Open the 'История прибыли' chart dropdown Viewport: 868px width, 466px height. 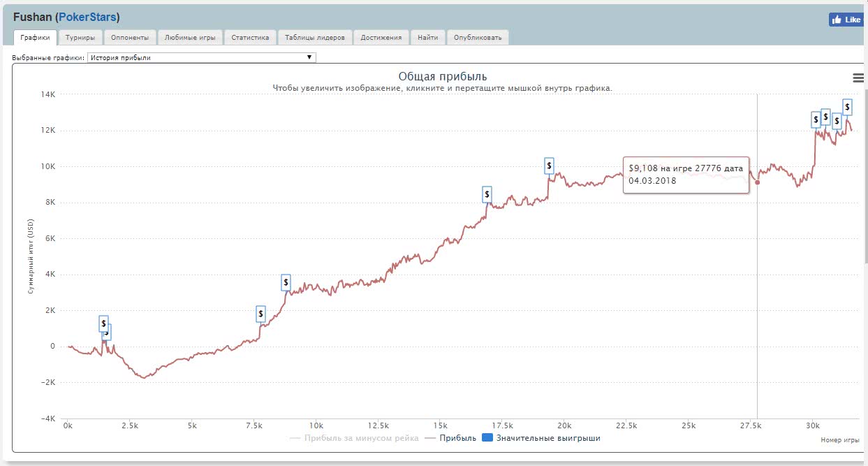tap(201, 57)
